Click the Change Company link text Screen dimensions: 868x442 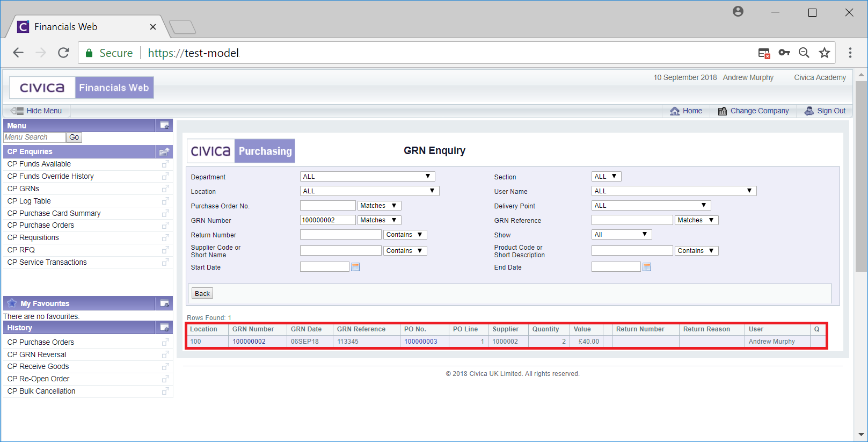pos(760,111)
